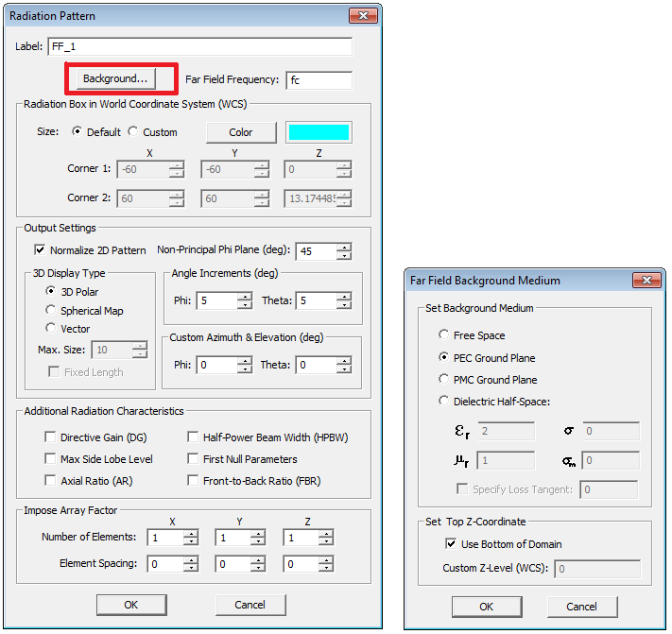Click Element Spacing Y field
The image size is (672, 634).
tap(233, 564)
